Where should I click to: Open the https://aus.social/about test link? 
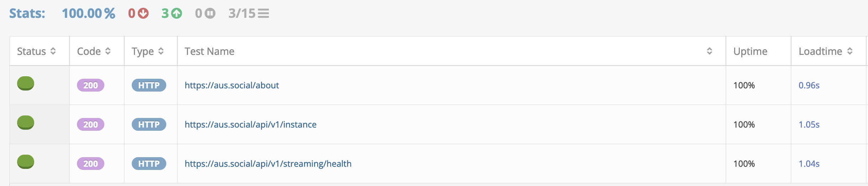tap(232, 85)
